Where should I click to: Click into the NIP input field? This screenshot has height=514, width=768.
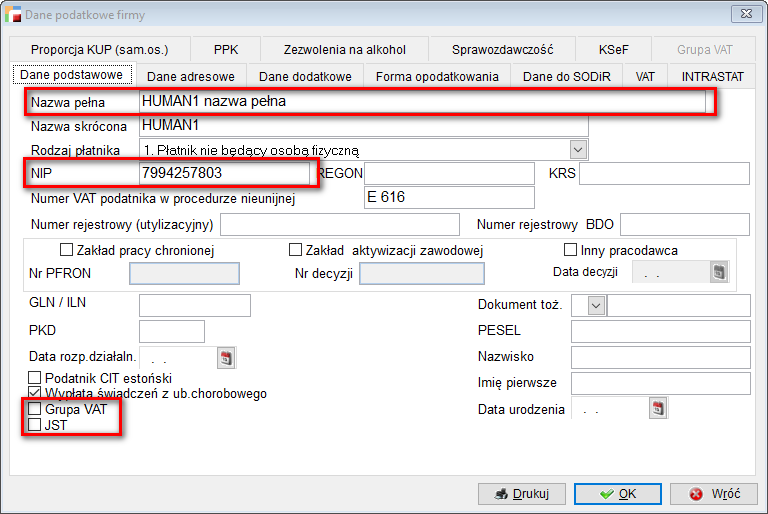[x=224, y=173]
